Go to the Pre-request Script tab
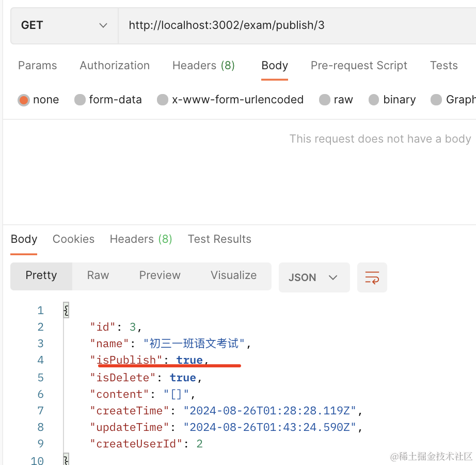Viewport: 476px width, 465px height. [359, 66]
